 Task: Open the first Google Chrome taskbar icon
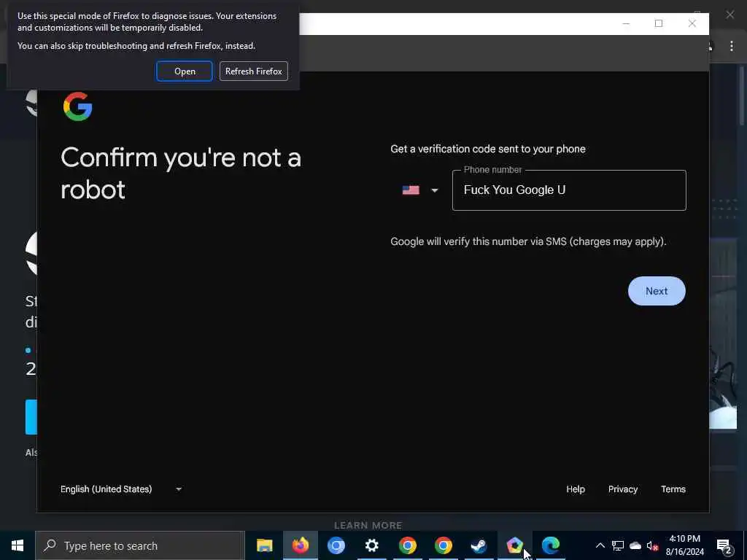pos(407,545)
